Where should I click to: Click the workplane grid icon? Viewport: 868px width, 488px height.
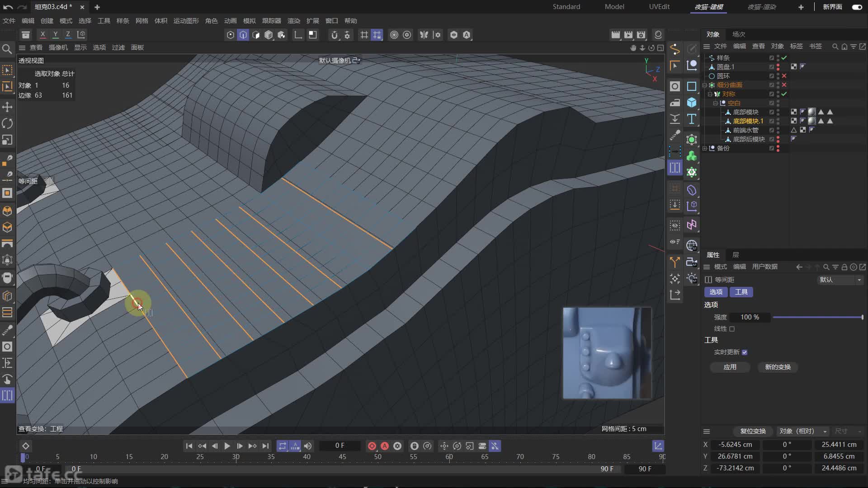coord(364,35)
